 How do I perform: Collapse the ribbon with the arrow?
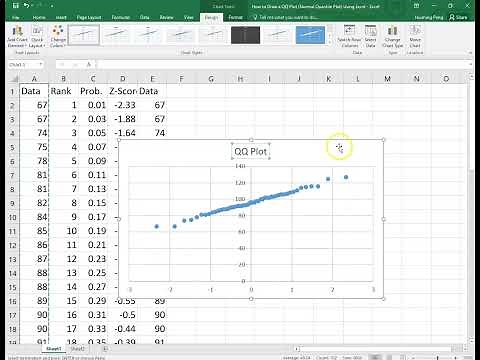point(470,53)
